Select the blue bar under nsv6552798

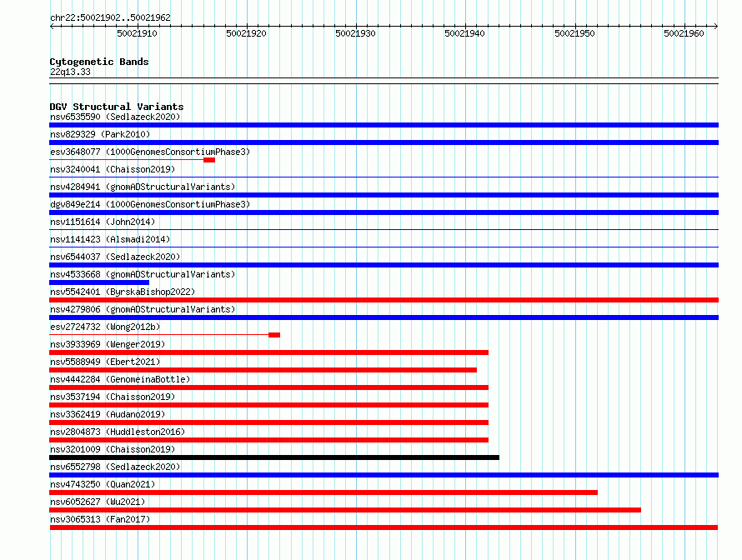point(384,475)
